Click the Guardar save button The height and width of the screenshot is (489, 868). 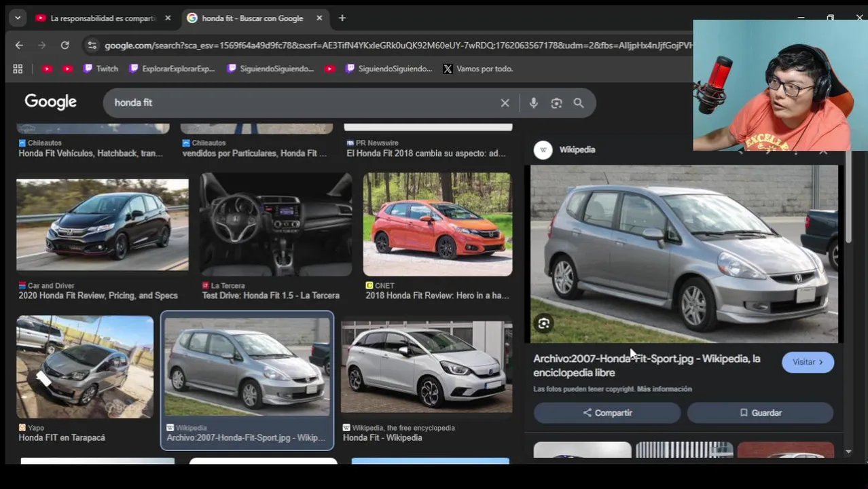(x=760, y=413)
